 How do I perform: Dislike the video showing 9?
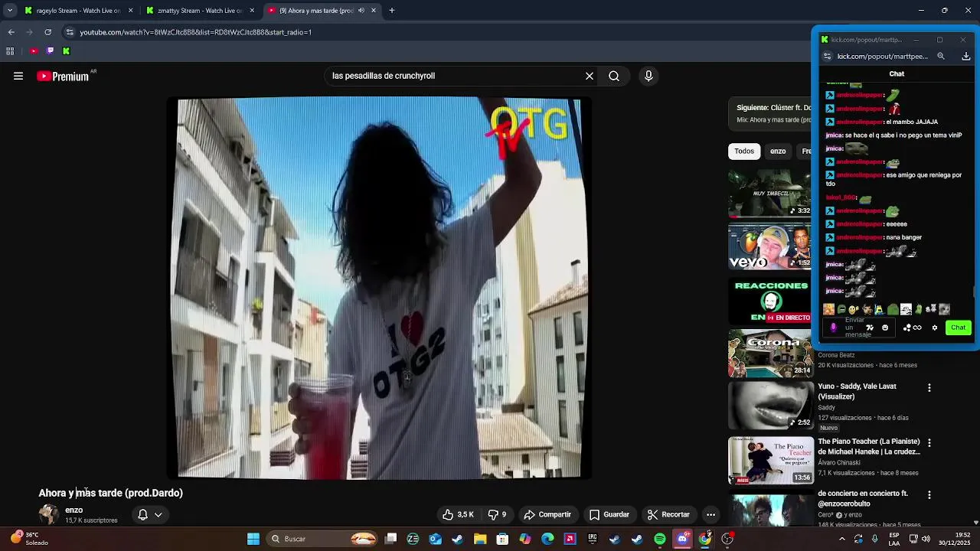pos(497,514)
